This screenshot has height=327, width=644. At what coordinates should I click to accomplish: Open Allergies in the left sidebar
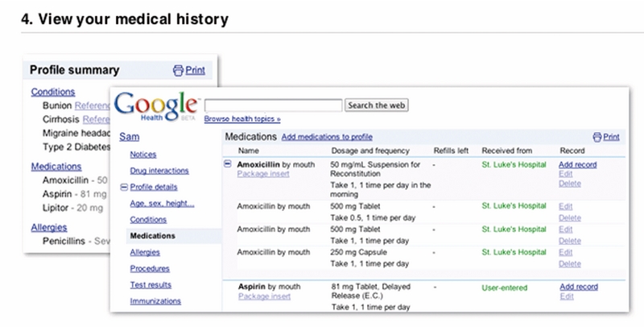[x=144, y=252]
